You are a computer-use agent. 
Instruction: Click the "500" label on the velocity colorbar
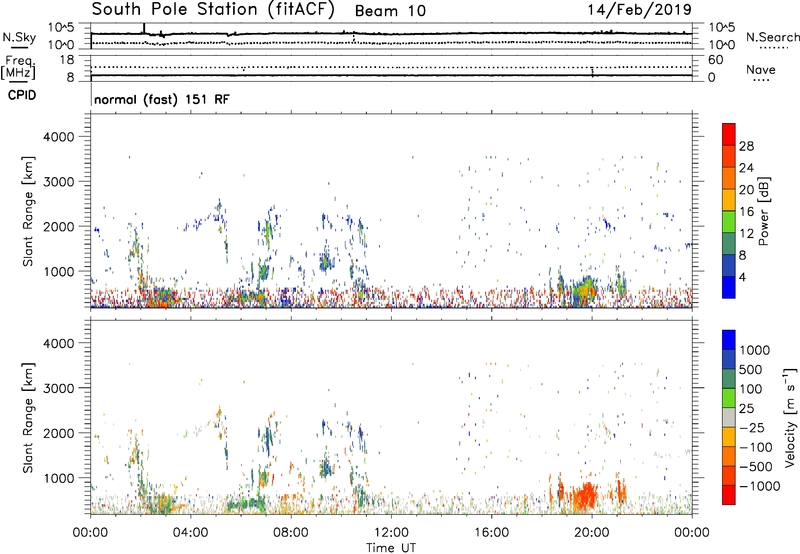pyautogui.click(x=751, y=370)
